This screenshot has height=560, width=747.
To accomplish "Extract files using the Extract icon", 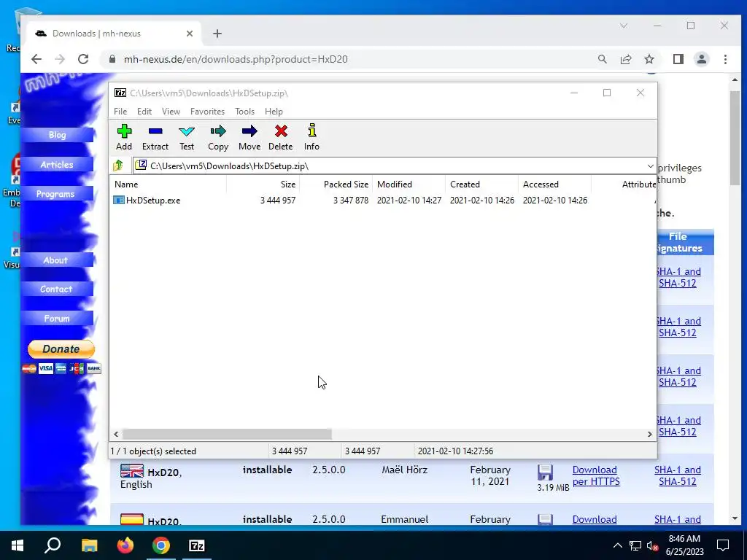I will (155, 131).
